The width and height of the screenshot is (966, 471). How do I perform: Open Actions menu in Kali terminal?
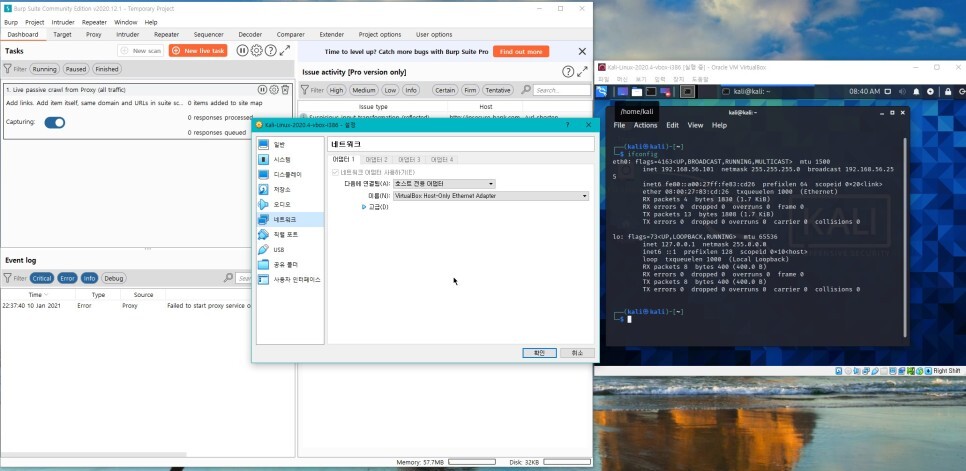[x=645, y=125]
